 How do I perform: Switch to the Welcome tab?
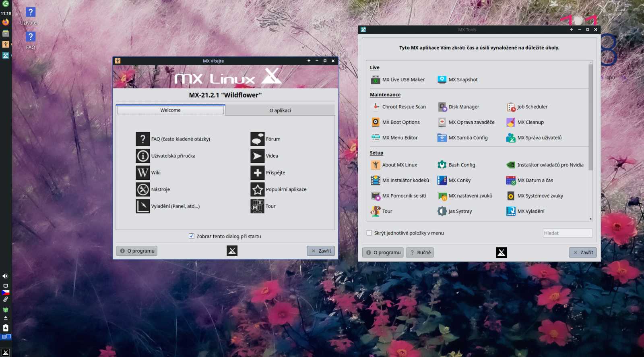pyautogui.click(x=170, y=110)
